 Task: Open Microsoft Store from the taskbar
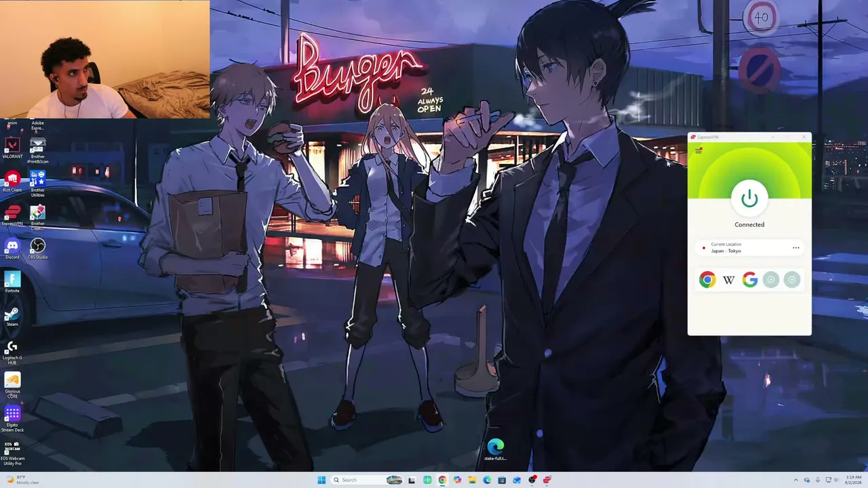click(502, 480)
